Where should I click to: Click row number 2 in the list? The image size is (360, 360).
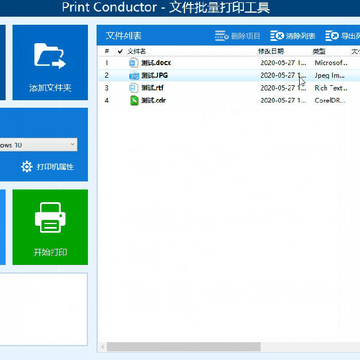(107, 75)
